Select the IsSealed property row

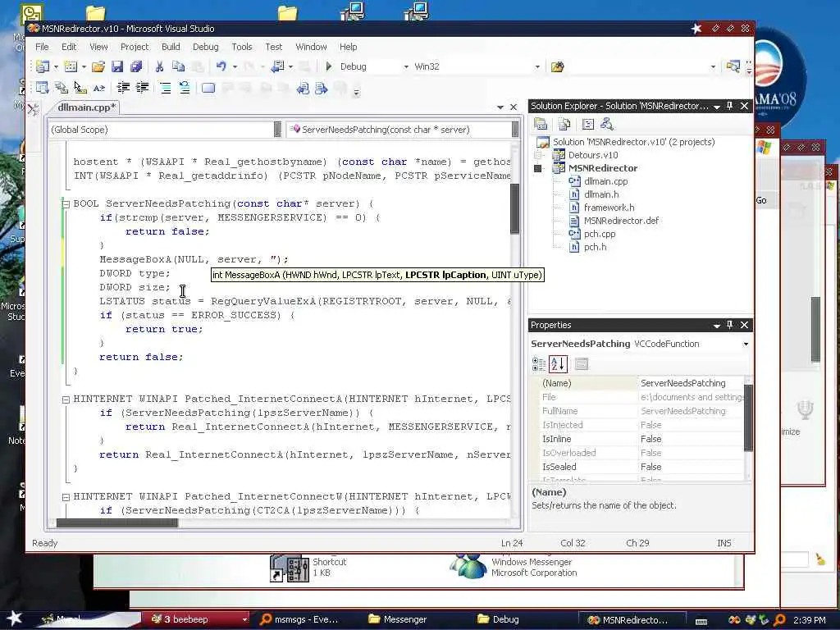[x=640, y=467]
